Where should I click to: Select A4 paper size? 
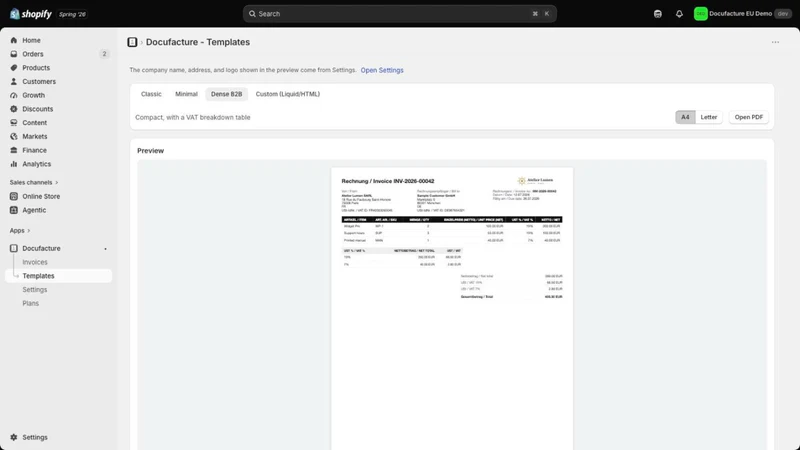(685, 117)
